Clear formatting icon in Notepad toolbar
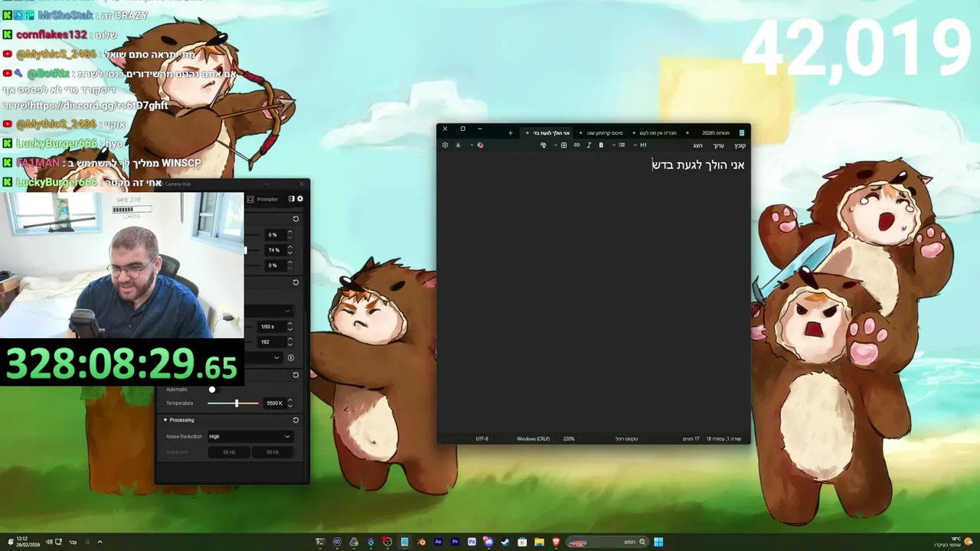Screen dimensions: 980x551 [543, 145]
